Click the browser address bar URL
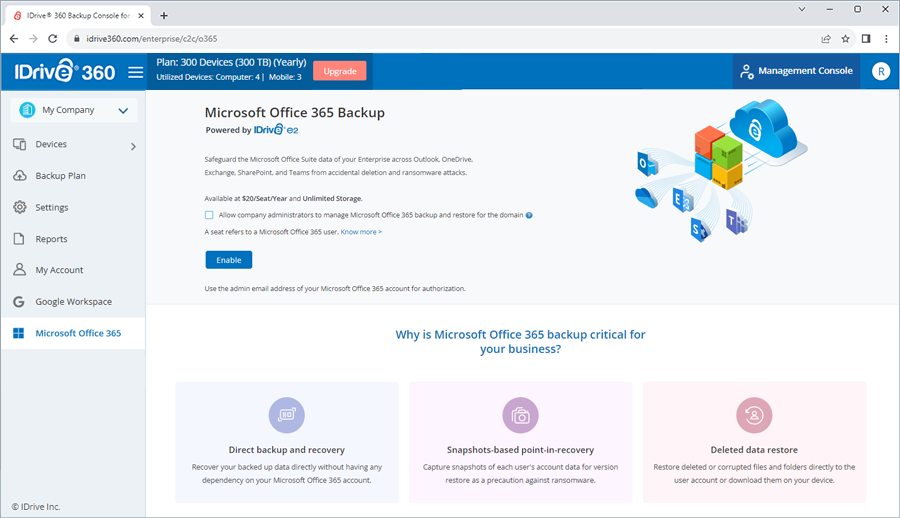Image resolution: width=900 pixels, height=518 pixels. point(152,39)
